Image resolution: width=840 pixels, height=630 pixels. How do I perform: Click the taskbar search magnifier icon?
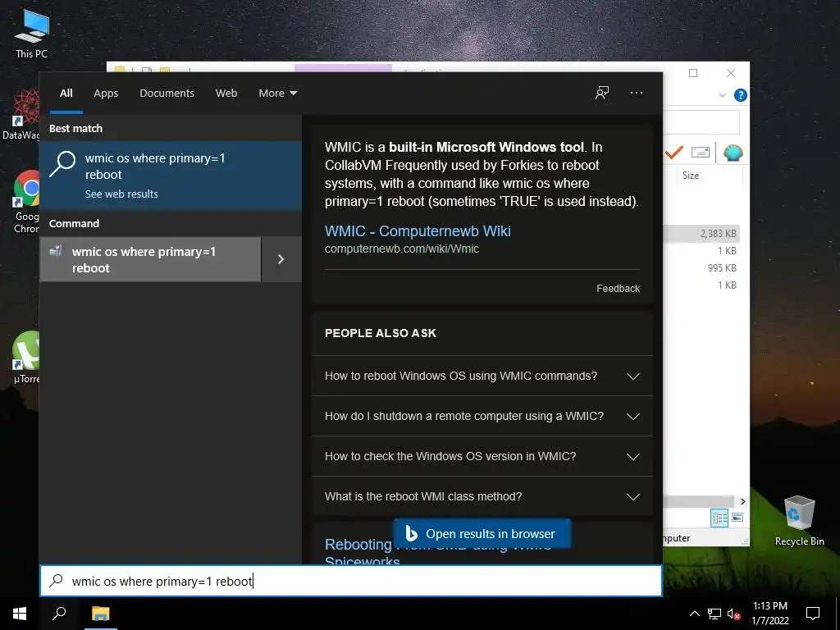pos(59,614)
